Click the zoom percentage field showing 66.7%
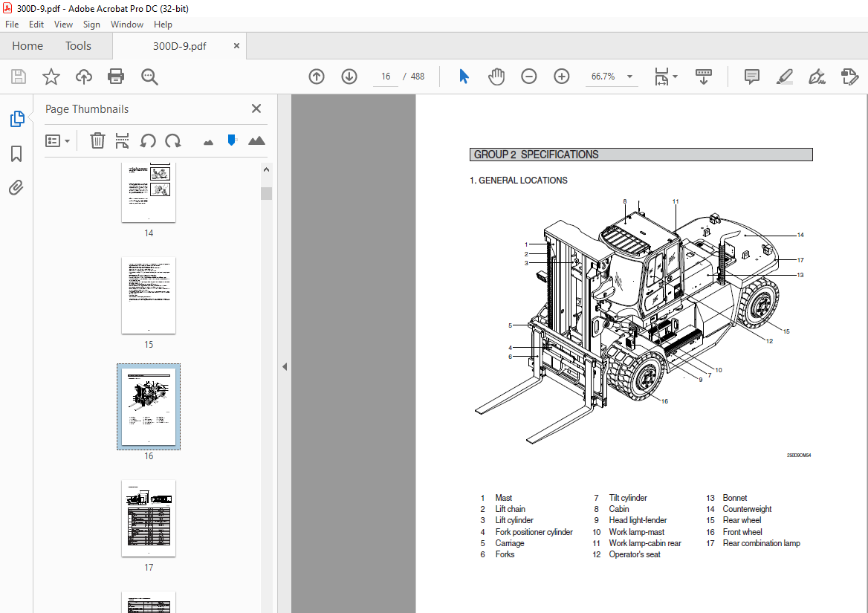Image resolution: width=868 pixels, height=613 pixels. click(x=603, y=77)
